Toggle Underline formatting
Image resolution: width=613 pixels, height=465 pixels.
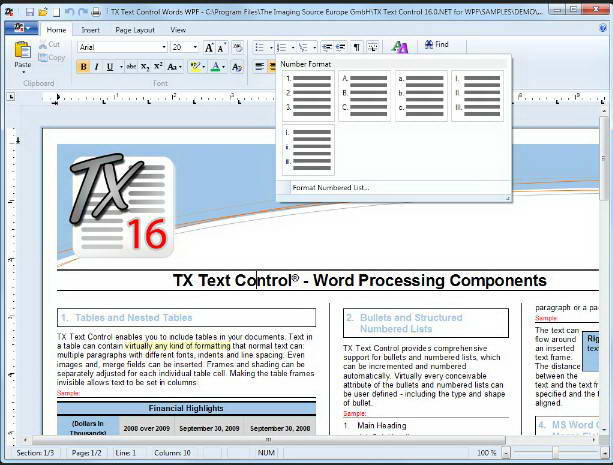[110, 67]
